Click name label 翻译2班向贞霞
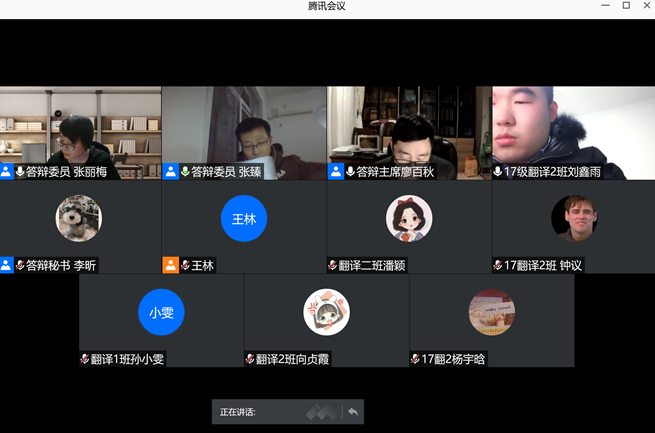655x433 pixels. [292, 359]
